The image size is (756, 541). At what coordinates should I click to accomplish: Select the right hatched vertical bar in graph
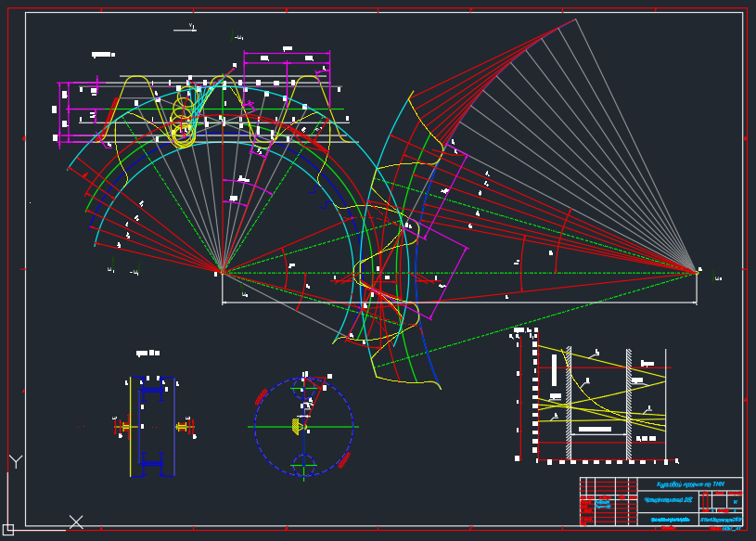coord(629,404)
